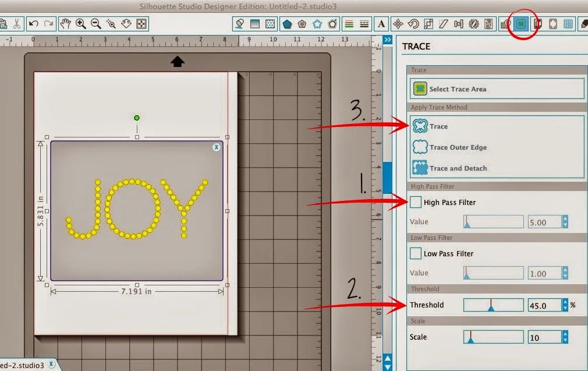Select the Untitled-2.studio3 document tab
588x371 pixels.
(22, 365)
